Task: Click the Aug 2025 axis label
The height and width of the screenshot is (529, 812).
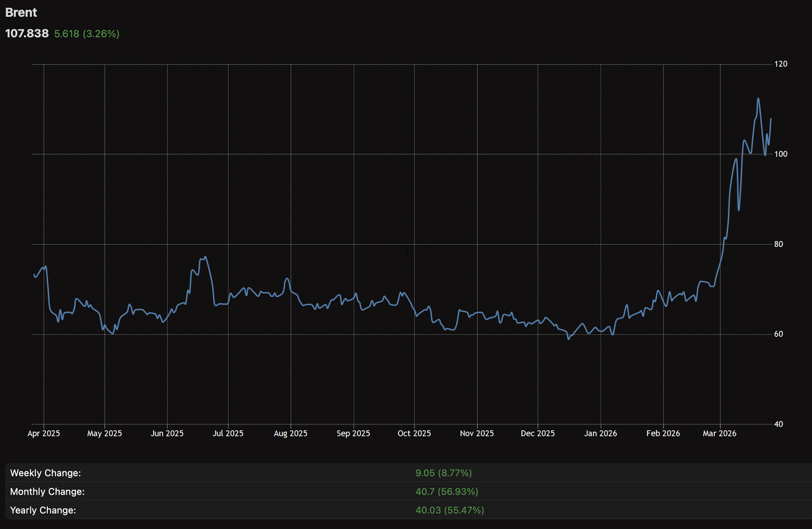Action: (290, 433)
